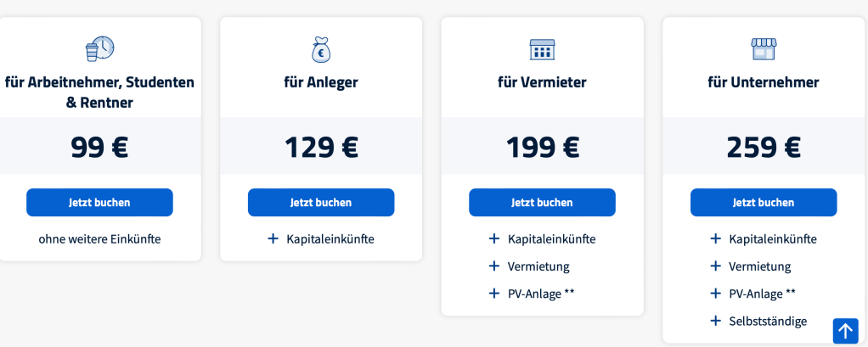Click the 'ohne weitere Einkünfte' text
Image resolution: width=868 pixels, height=347 pixels.
(x=99, y=239)
